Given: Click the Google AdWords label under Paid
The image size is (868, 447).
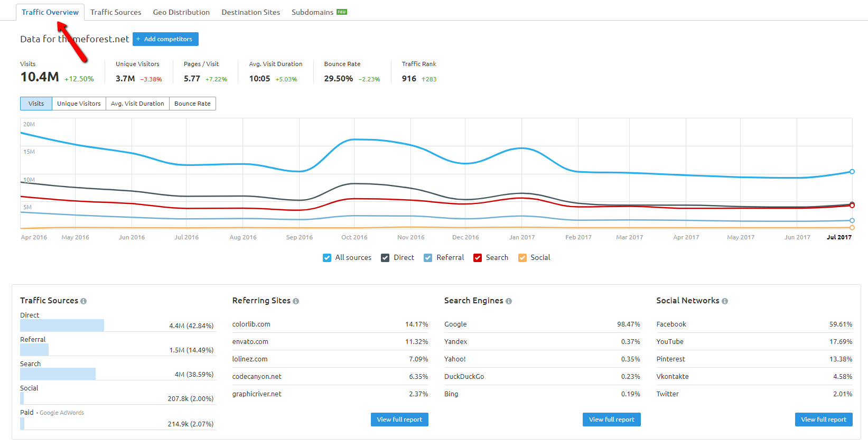Looking at the screenshot, I should (x=62, y=413).
